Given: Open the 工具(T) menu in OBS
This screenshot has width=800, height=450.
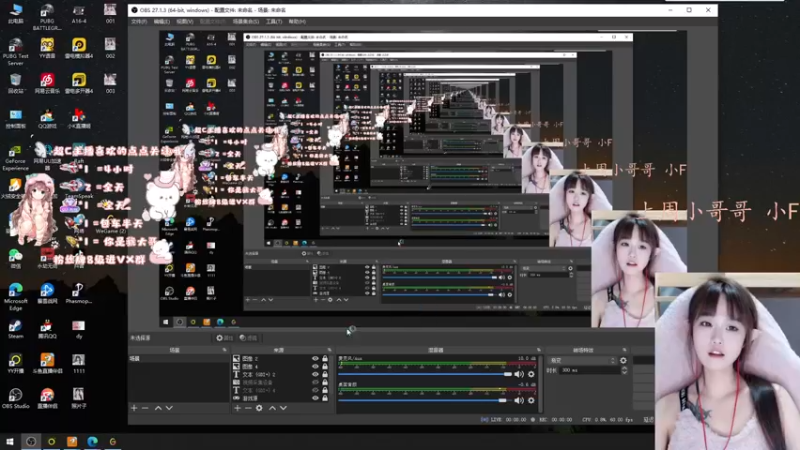Looking at the screenshot, I should [274, 21].
